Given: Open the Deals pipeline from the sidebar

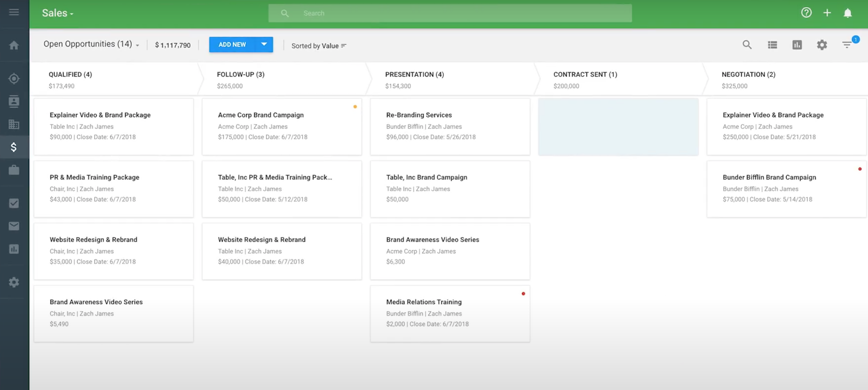Looking at the screenshot, I should click(14, 147).
